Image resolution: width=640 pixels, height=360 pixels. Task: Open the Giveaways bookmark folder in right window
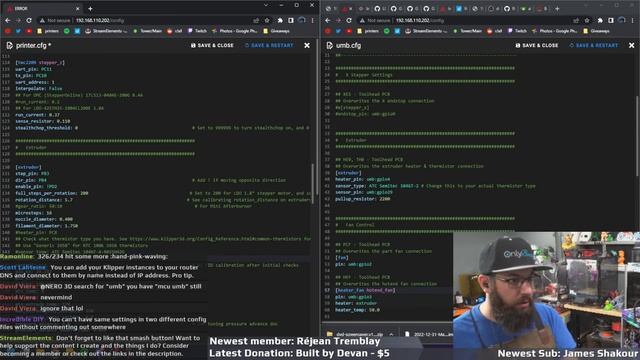(x=596, y=31)
